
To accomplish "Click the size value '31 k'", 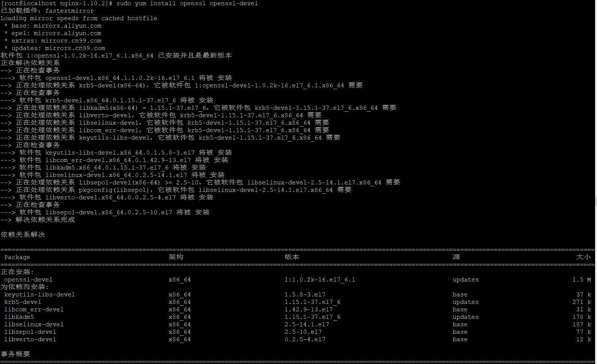I will 584,309.
